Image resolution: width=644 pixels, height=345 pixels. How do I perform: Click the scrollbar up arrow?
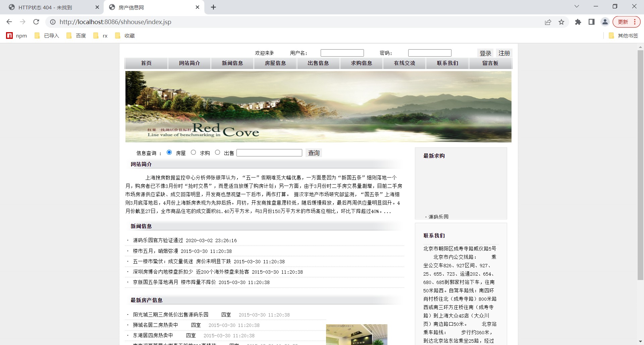tap(640, 47)
